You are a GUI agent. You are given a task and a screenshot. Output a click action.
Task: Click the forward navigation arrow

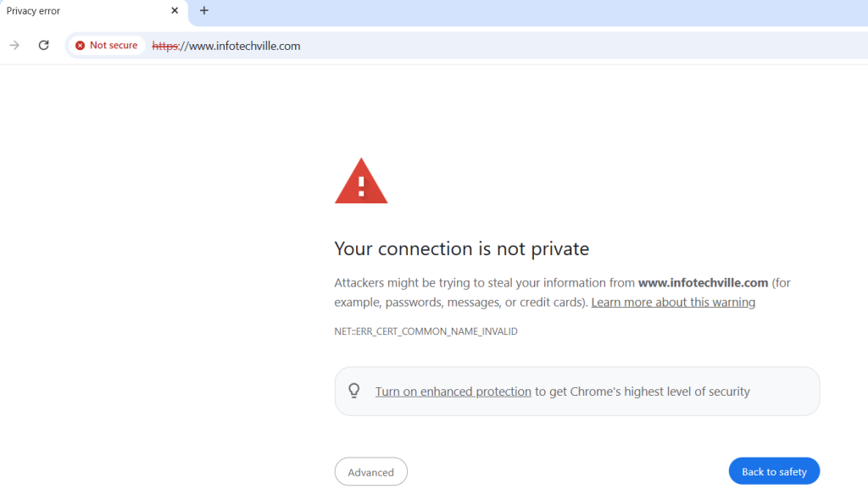[x=14, y=46]
